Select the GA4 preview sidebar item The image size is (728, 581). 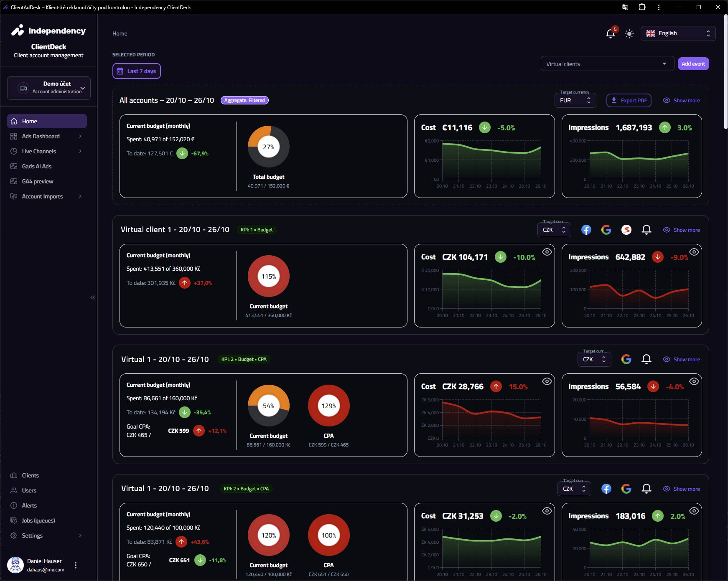(x=37, y=181)
